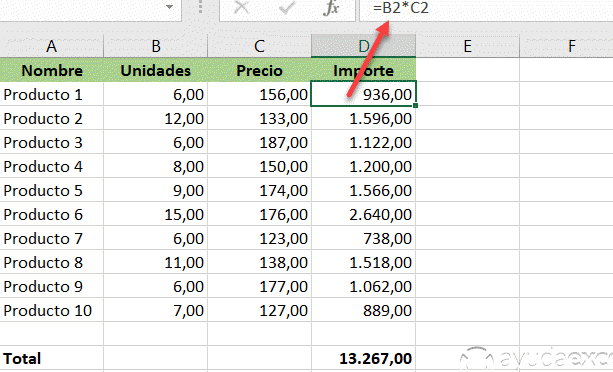Click the confirm checkmark icon in formula bar
This screenshot has width=613, height=372.
287,7
